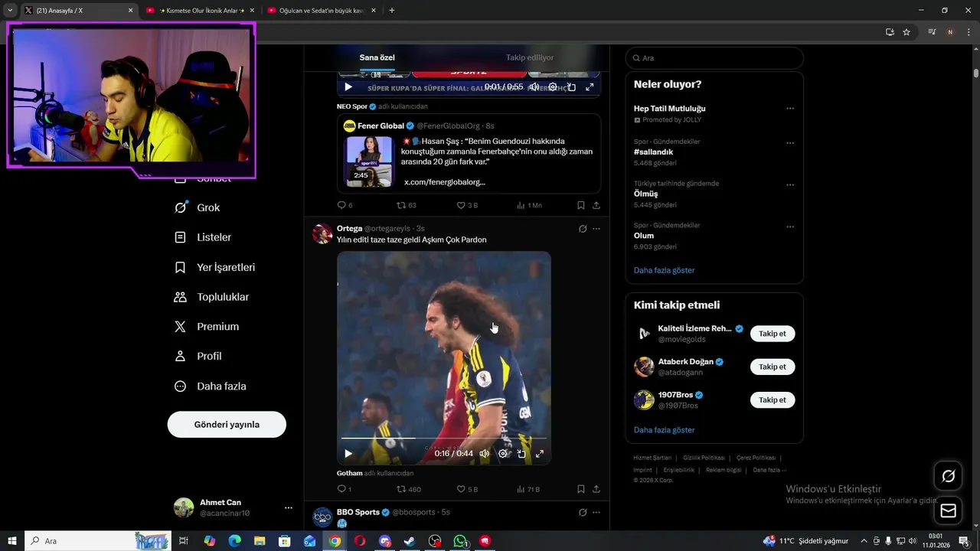Open options for the Ölmüş trend
This screenshot has width=980, height=551.
pyautogui.click(x=790, y=184)
